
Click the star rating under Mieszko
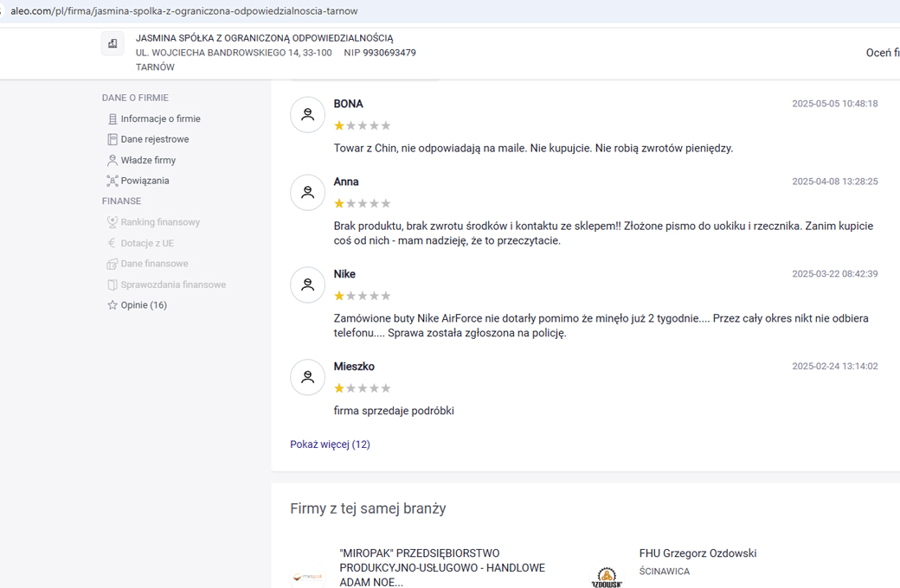click(x=363, y=388)
